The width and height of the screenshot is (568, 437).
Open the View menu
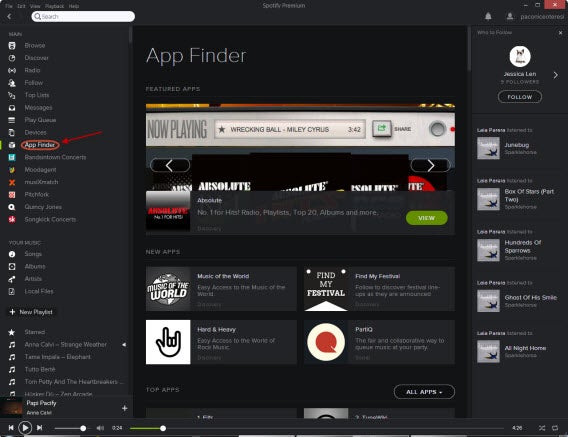pos(35,6)
